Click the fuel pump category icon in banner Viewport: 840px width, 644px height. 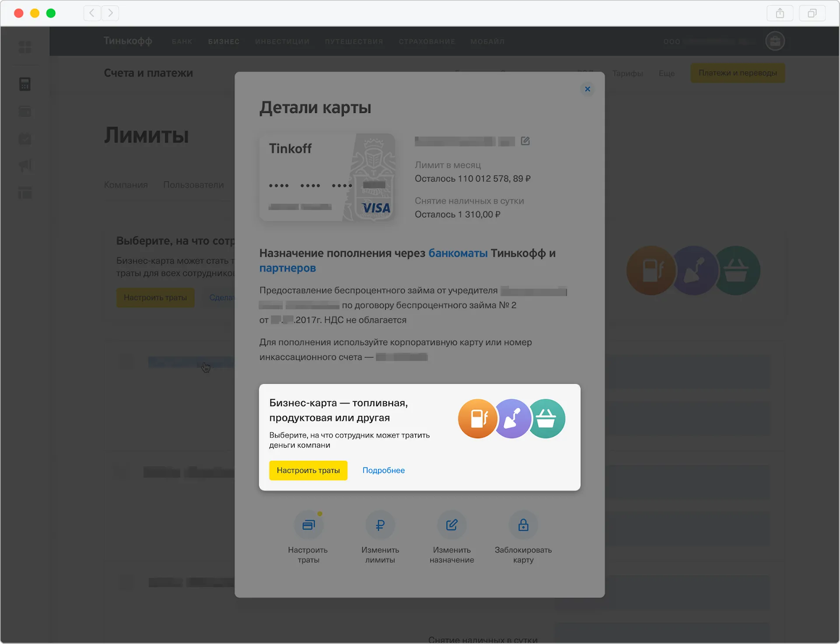[477, 419]
